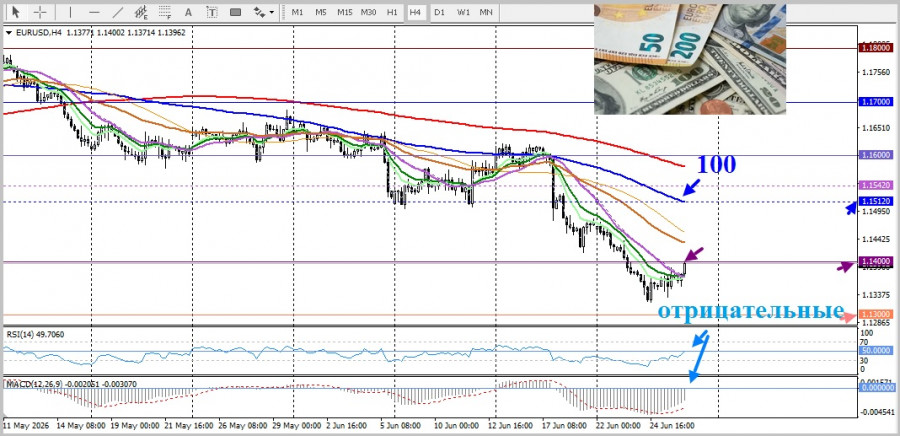The height and width of the screenshot is (436, 900).
Task: Select the text label 'T' tool
Action: tap(212, 12)
